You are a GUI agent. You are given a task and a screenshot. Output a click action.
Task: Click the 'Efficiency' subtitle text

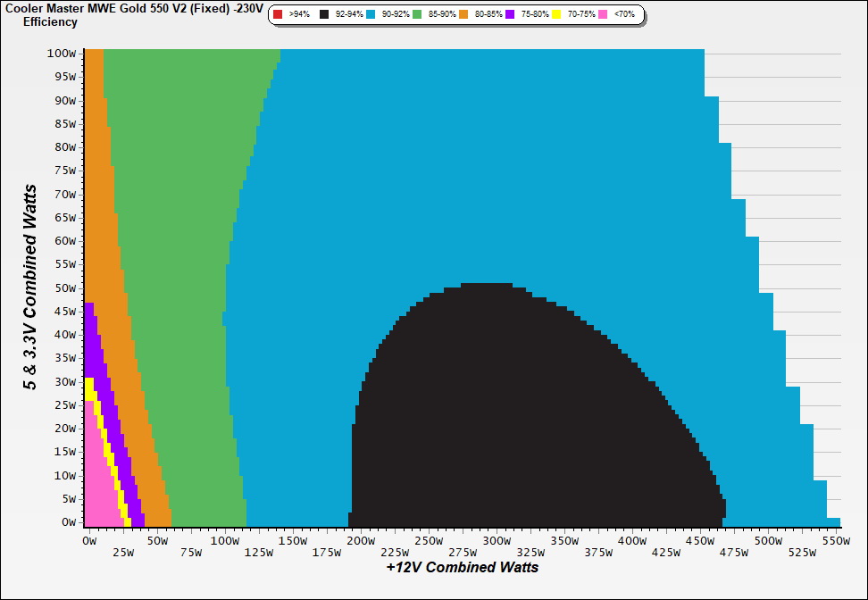pos(50,21)
